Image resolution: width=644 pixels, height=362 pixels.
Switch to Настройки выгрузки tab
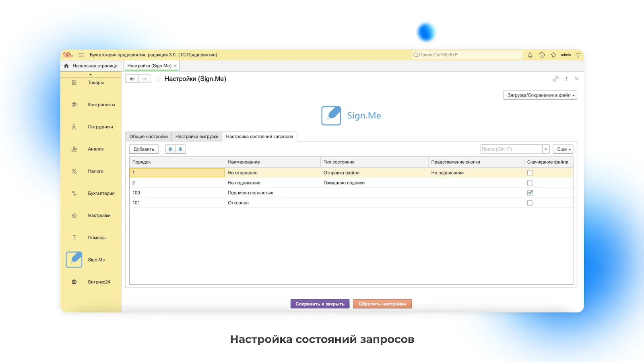pyautogui.click(x=197, y=137)
